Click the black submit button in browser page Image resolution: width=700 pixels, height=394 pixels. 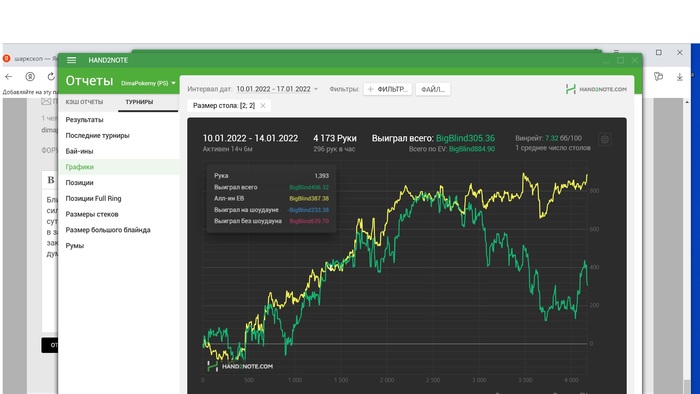coord(50,345)
